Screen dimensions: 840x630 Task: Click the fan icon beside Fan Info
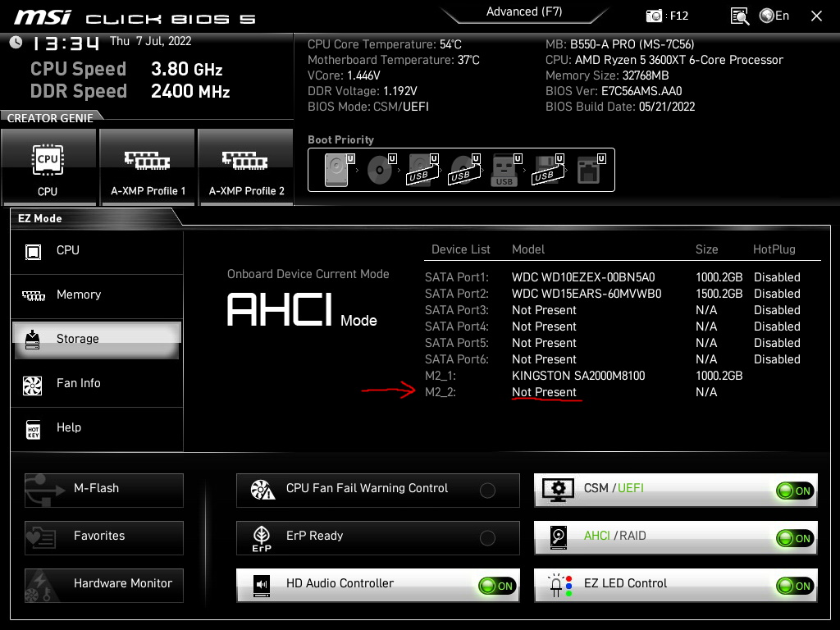click(33, 386)
